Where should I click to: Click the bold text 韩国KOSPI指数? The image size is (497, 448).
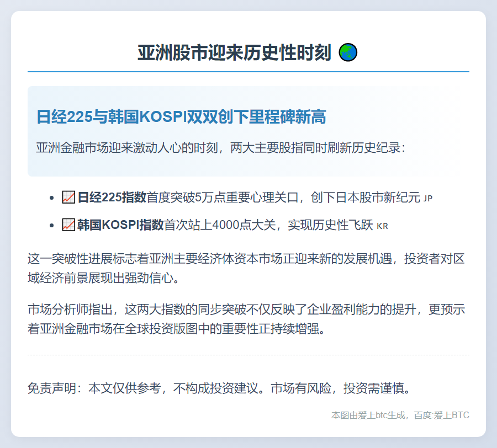tap(120, 225)
